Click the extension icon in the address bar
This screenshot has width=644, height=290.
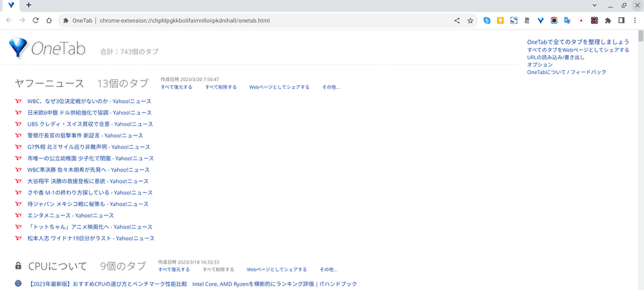(x=66, y=21)
